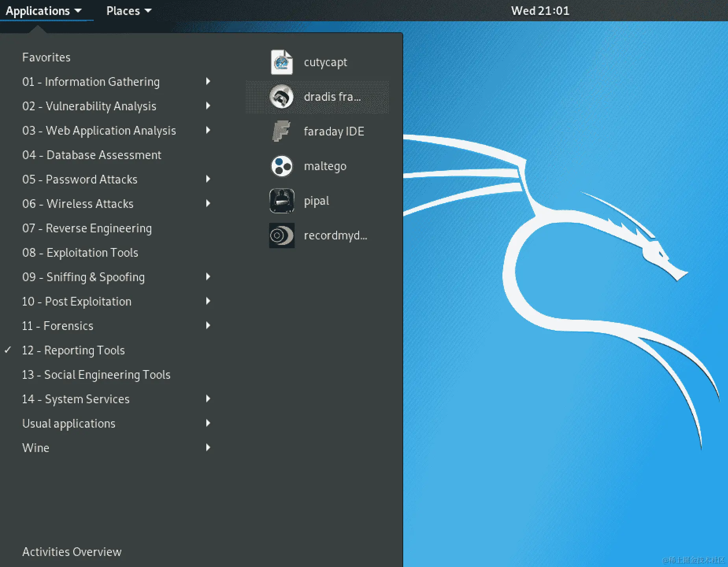Expand the Post Exploitation submenu arrow
728x567 pixels.
pos(208,301)
